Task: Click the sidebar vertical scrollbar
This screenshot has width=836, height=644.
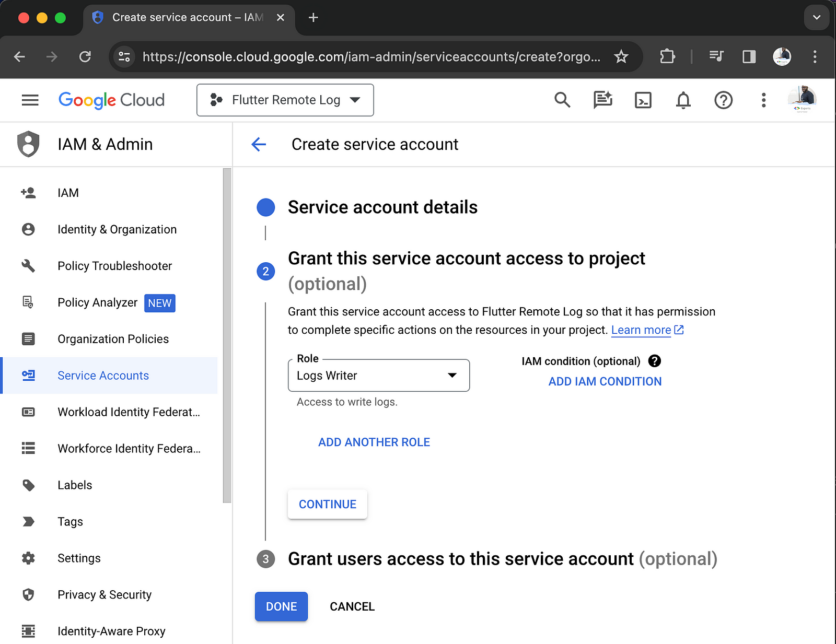Action: (227, 335)
